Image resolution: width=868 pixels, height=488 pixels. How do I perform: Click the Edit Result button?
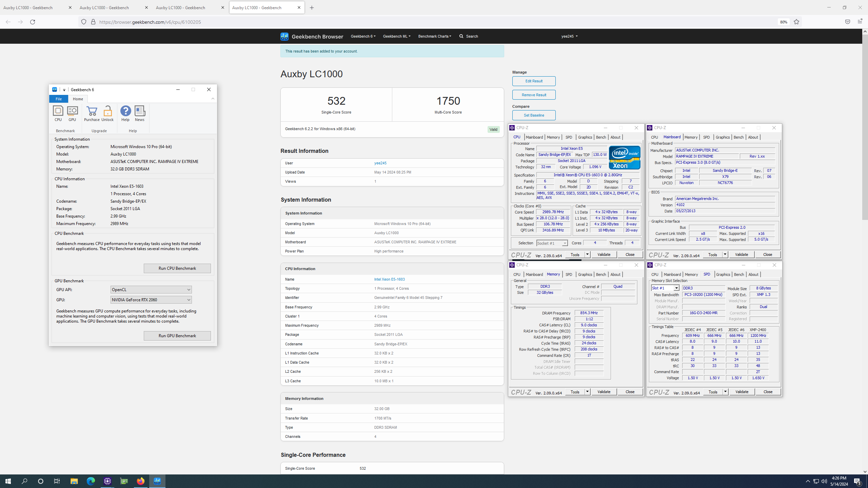pos(534,81)
